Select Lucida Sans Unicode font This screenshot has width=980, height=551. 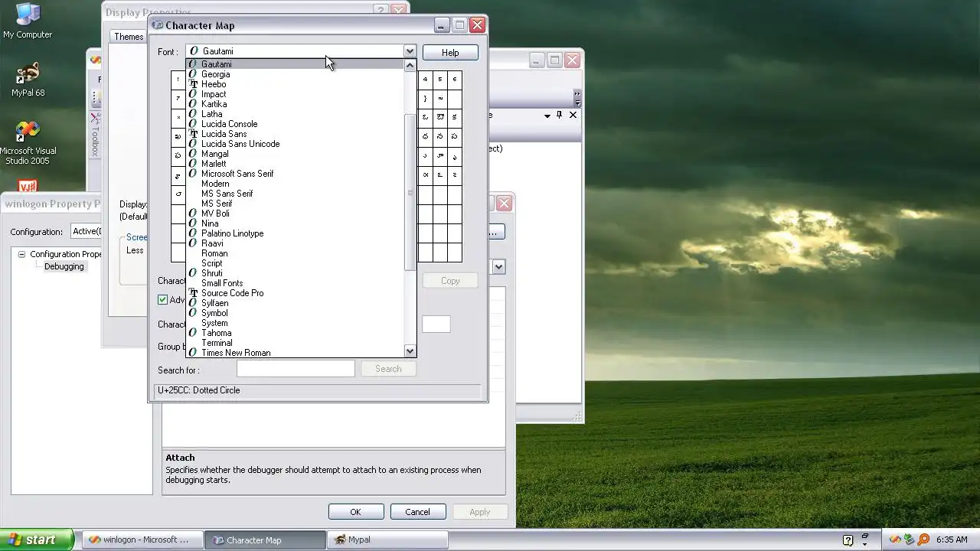pyautogui.click(x=295, y=144)
